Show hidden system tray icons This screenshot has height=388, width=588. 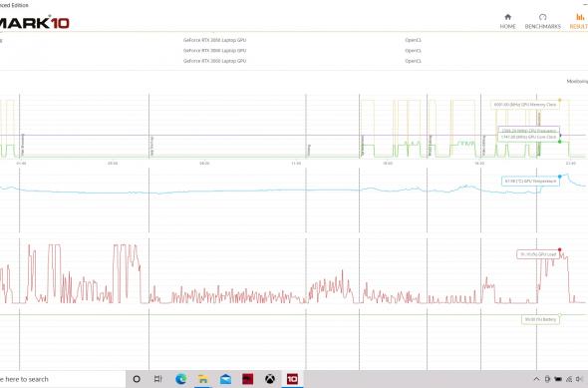click(x=536, y=379)
